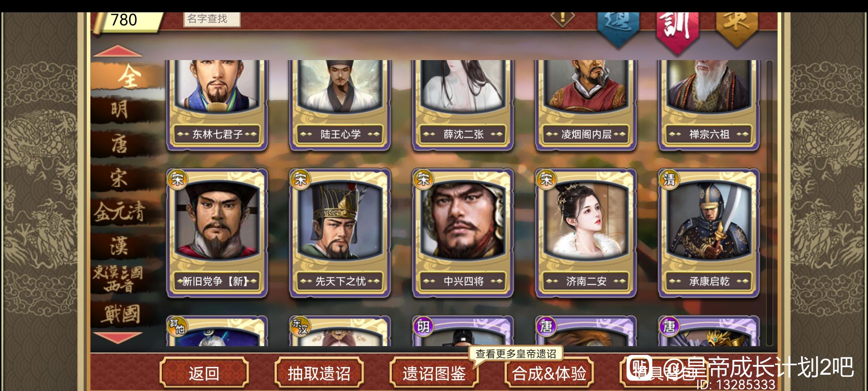Image resolution: width=868 pixels, height=391 pixels.
Task: Open the 新旧党争【新】 edict card
Action: [217, 233]
